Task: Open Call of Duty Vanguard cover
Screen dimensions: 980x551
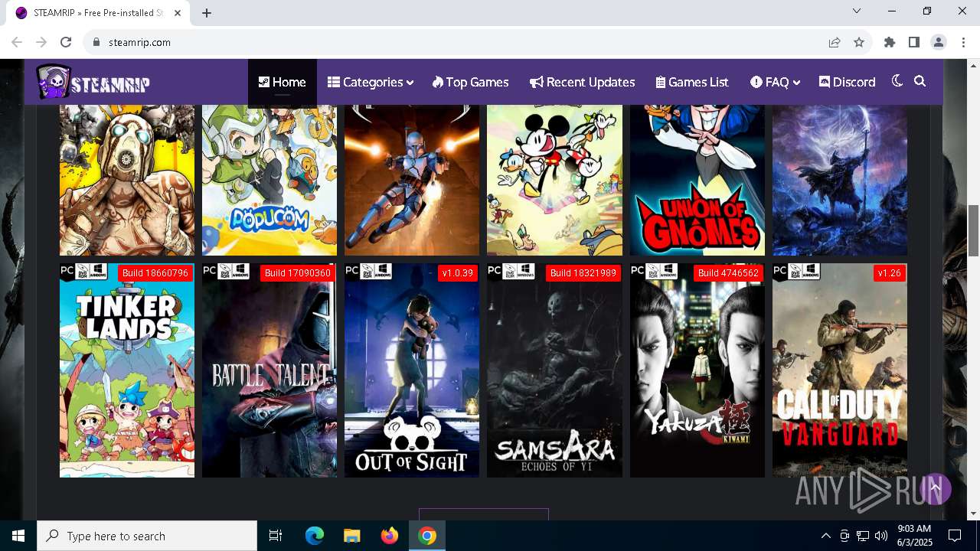Action: [840, 370]
